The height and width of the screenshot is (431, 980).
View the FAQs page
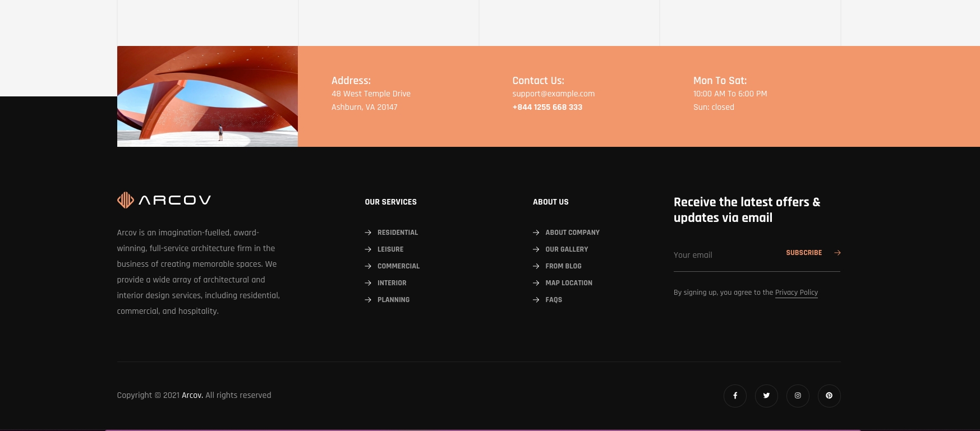coord(554,300)
